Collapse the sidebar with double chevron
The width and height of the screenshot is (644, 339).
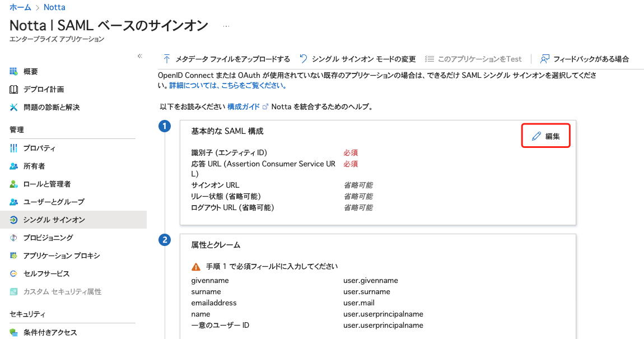coord(139,56)
